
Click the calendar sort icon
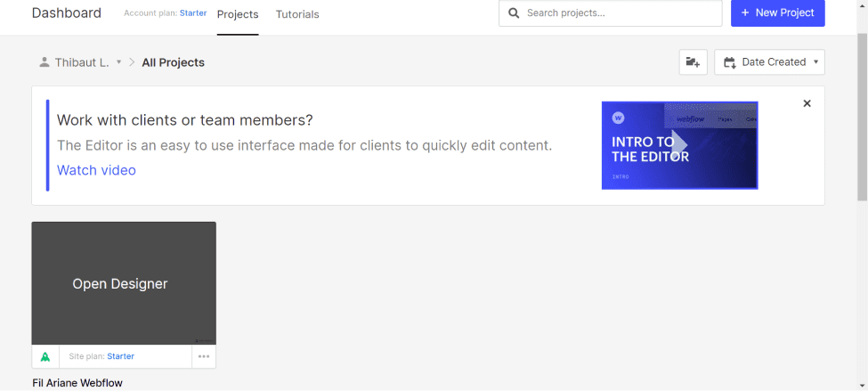pyautogui.click(x=730, y=62)
